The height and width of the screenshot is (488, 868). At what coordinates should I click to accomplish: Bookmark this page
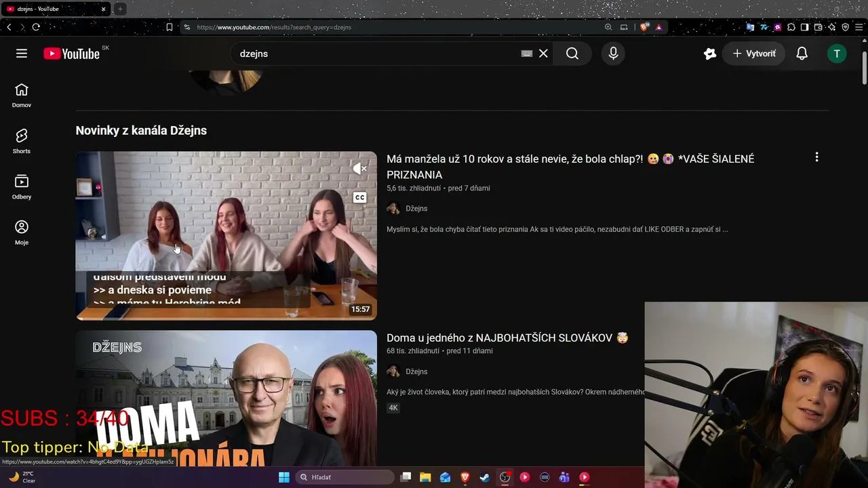click(170, 27)
